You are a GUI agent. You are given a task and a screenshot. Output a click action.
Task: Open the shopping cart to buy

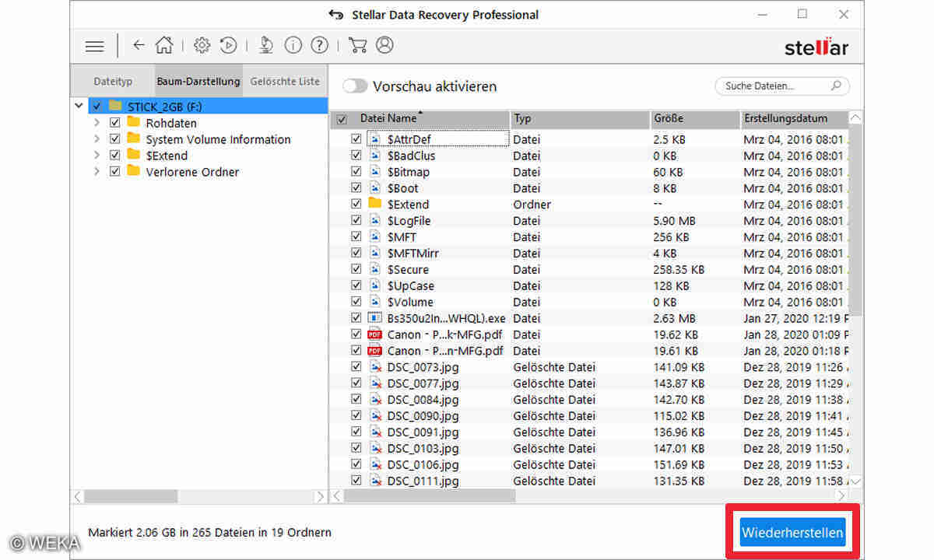coord(357,45)
